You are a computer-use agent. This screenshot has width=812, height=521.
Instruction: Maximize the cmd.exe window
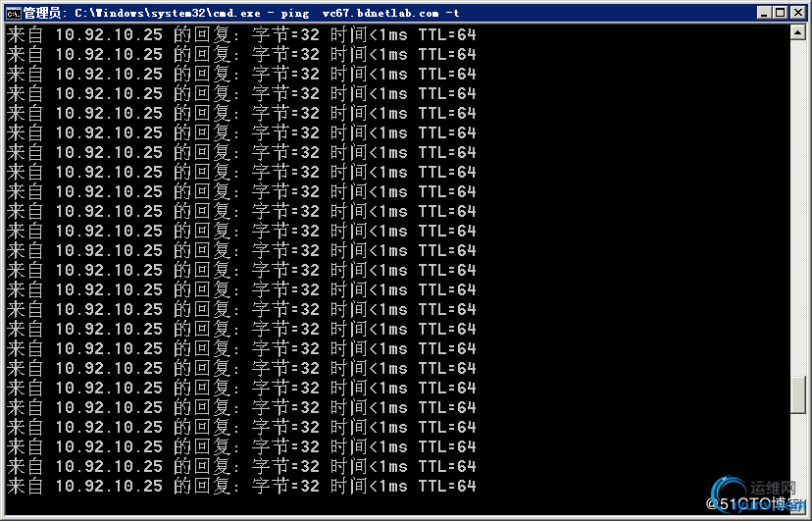780,13
